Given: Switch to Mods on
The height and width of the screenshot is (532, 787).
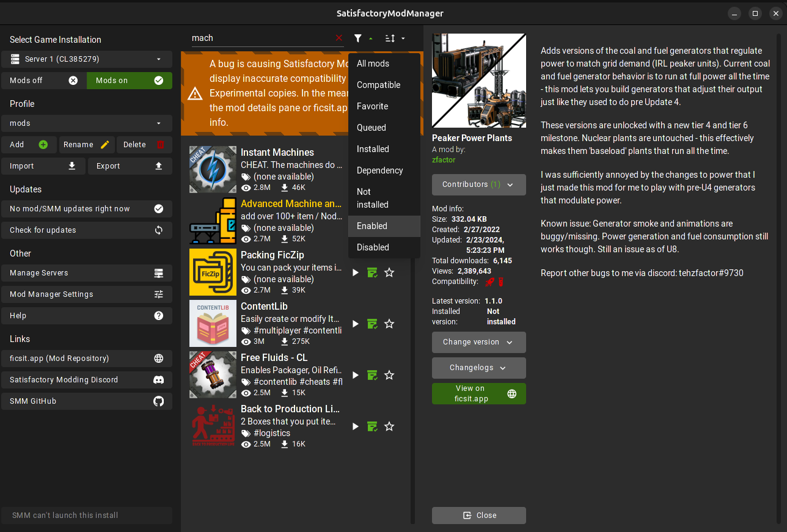Looking at the screenshot, I should coord(130,81).
